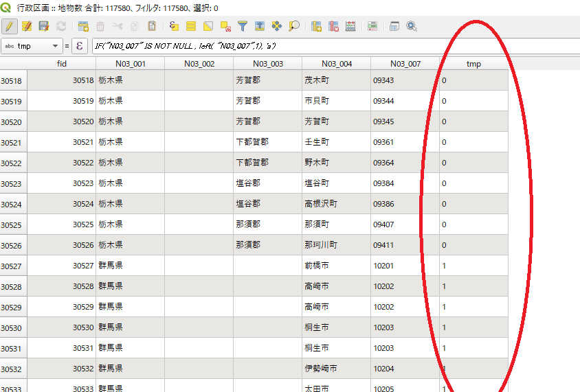Viewport: 580px width, 392px height.
Task: Click cell 伊勢崎市
Action: coord(337,369)
